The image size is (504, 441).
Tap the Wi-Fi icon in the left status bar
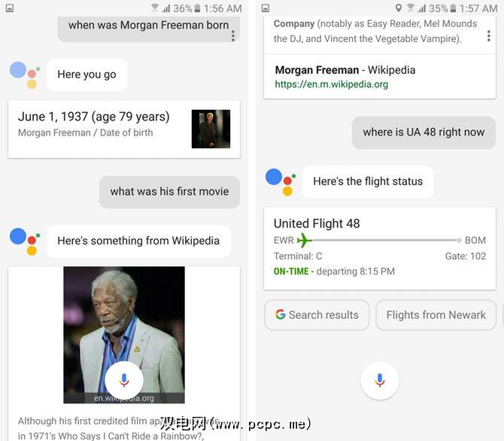[x=155, y=8]
